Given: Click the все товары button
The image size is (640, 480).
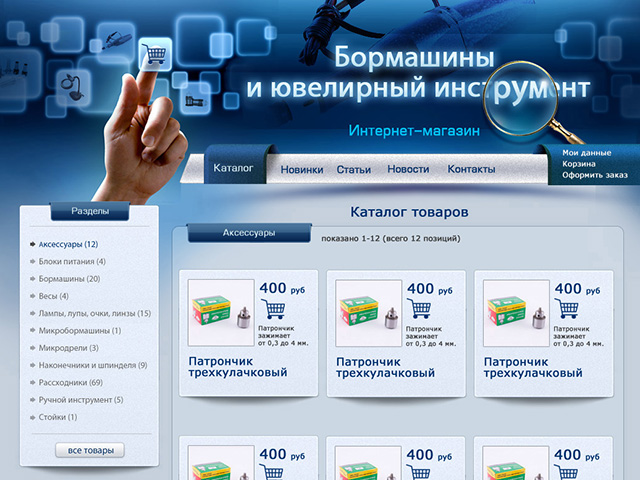Looking at the screenshot, I should pos(90,450).
